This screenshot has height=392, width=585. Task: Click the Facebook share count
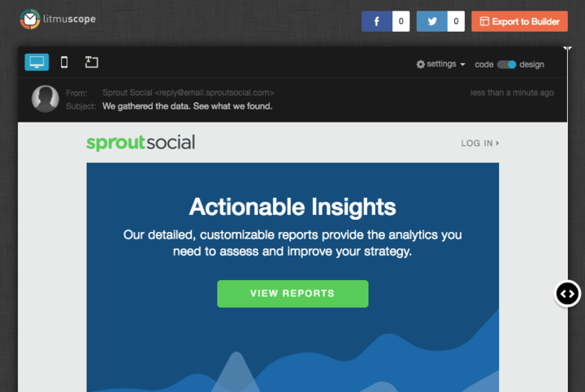pos(401,22)
